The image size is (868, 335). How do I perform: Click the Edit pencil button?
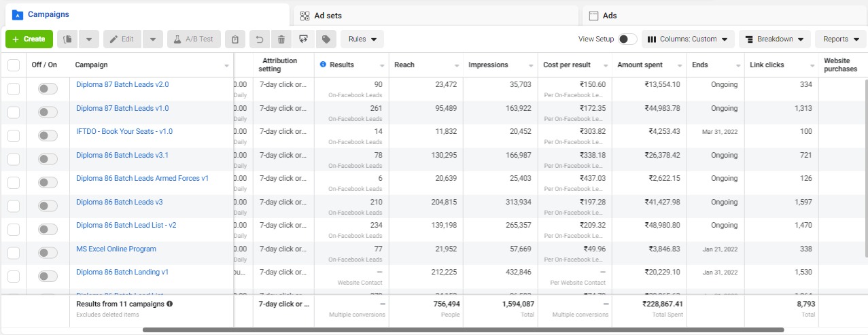(123, 39)
